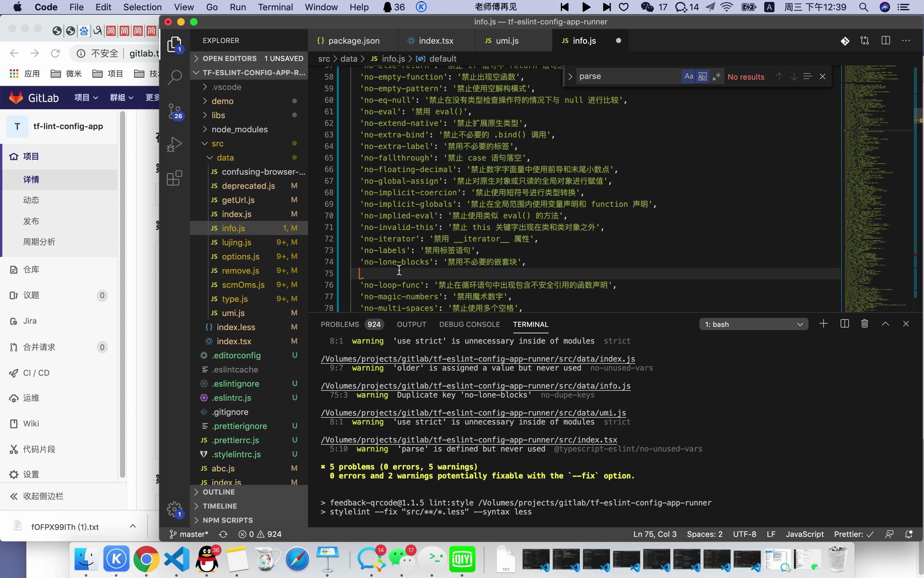
Task: Click the Prettier status item
Action: tap(854, 534)
